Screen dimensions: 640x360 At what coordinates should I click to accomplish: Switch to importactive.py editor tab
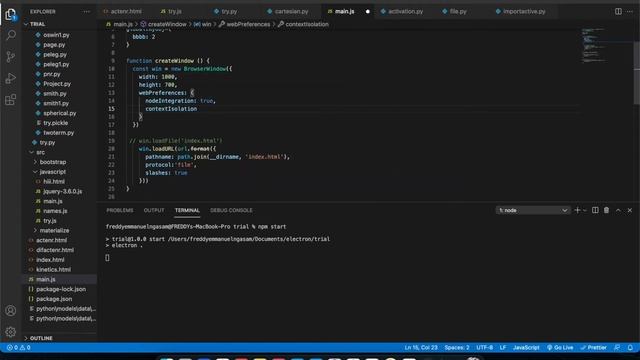[x=524, y=11]
